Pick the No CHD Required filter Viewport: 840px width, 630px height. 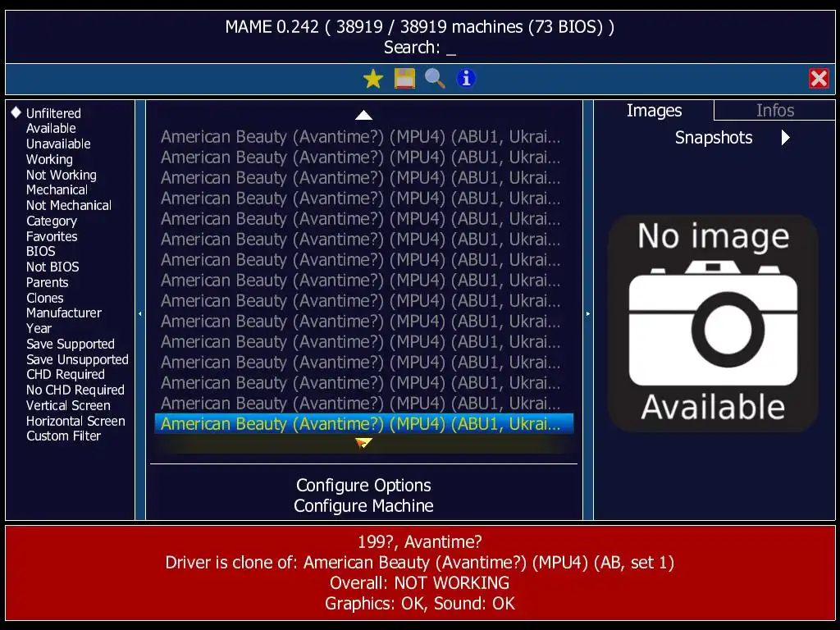(75, 390)
